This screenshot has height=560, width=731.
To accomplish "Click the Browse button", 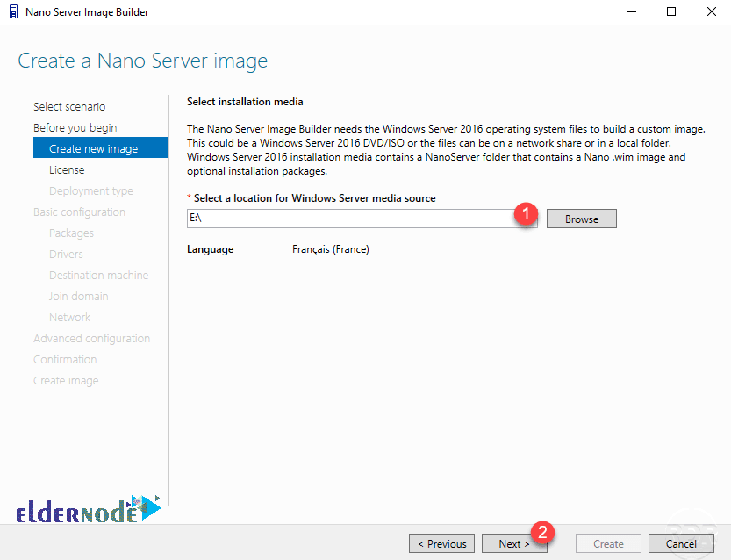I will (x=581, y=218).
